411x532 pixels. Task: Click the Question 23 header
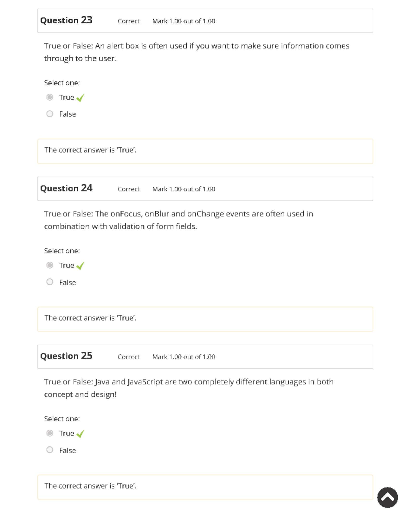[x=66, y=20]
